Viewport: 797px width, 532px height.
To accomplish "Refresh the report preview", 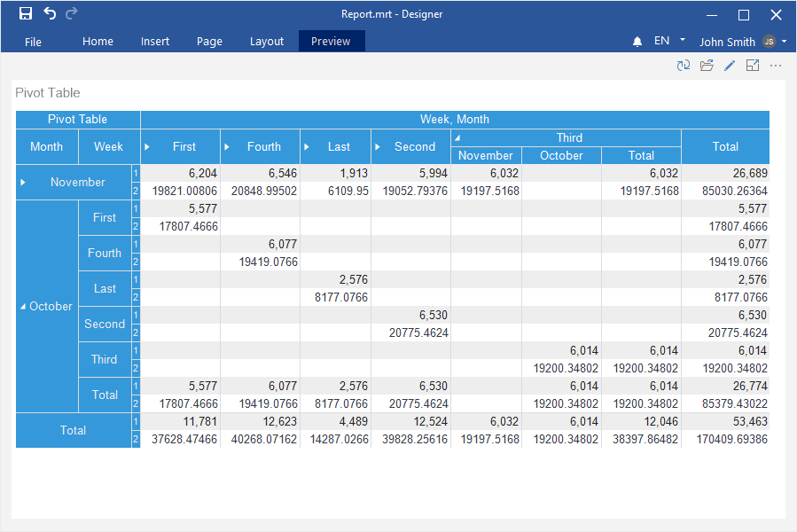I will pos(683,66).
